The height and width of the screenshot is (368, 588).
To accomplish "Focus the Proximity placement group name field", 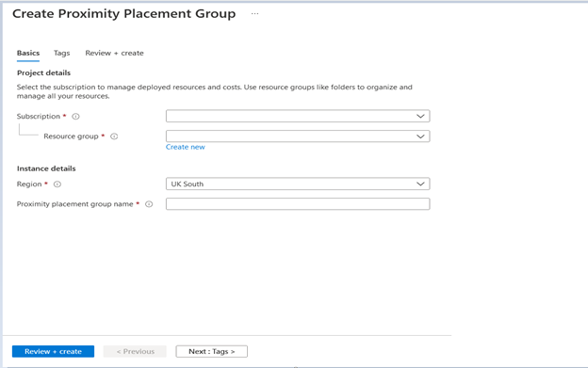I will click(298, 204).
